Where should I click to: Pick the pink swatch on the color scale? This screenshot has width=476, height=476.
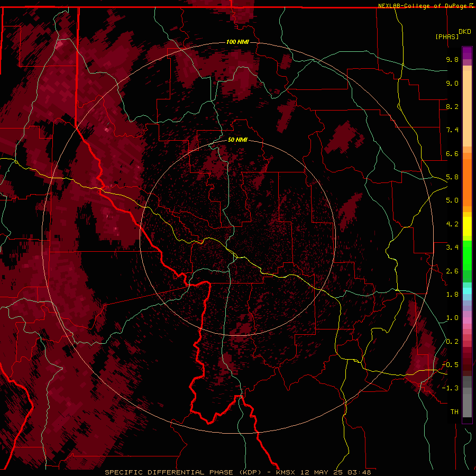coord(467,321)
